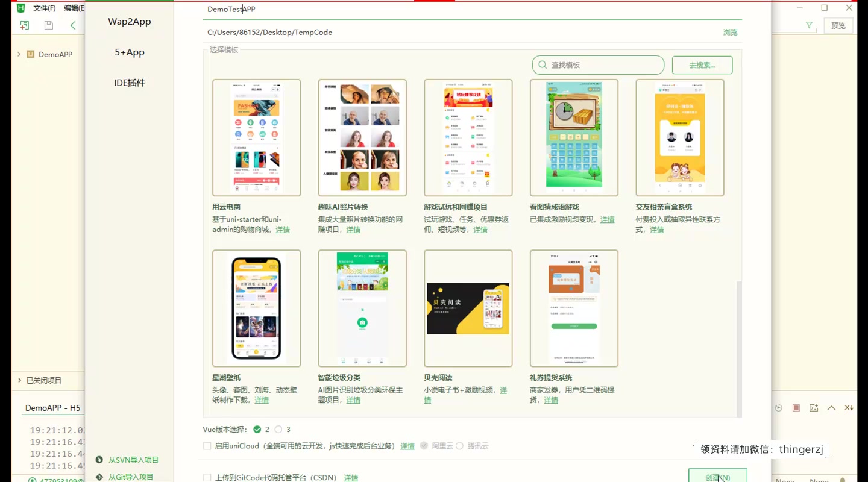Open 浏览 to choose project location
Image resolution: width=868 pixels, height=482 pixels.
click(x=730, y=33)
